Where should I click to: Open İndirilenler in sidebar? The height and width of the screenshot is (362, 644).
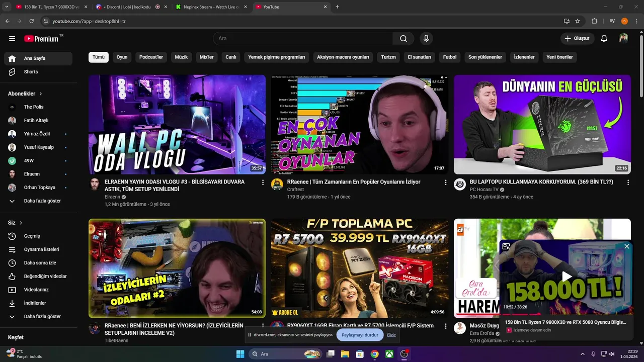(x=38, y=303)
